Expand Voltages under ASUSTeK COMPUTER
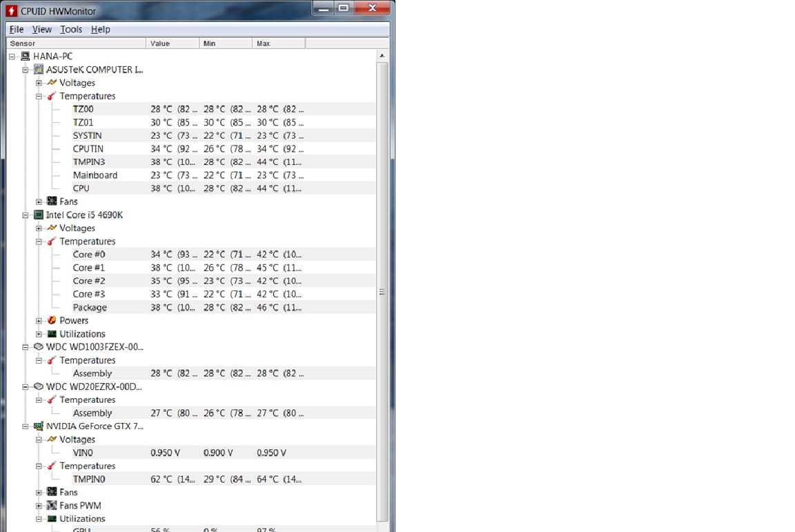The width and height of the screenshot is (795, 532). 39,83
